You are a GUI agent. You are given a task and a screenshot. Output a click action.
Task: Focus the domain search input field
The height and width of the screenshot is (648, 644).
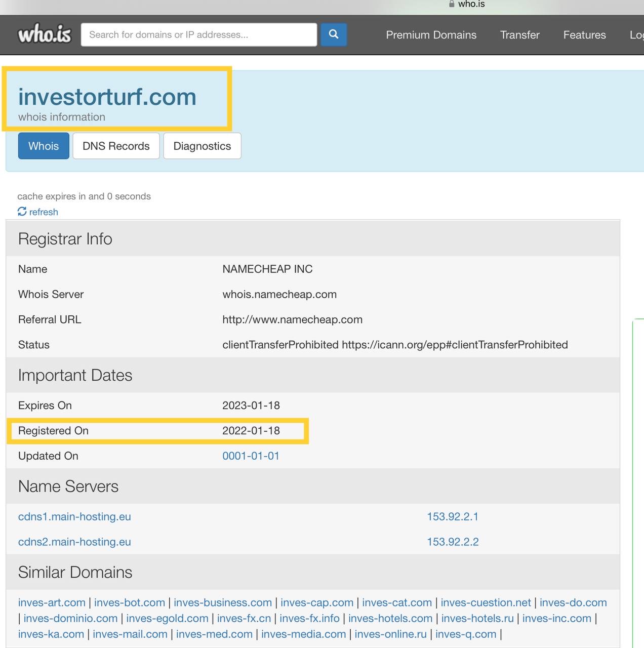pyautogui.click(x=198, y=34)
